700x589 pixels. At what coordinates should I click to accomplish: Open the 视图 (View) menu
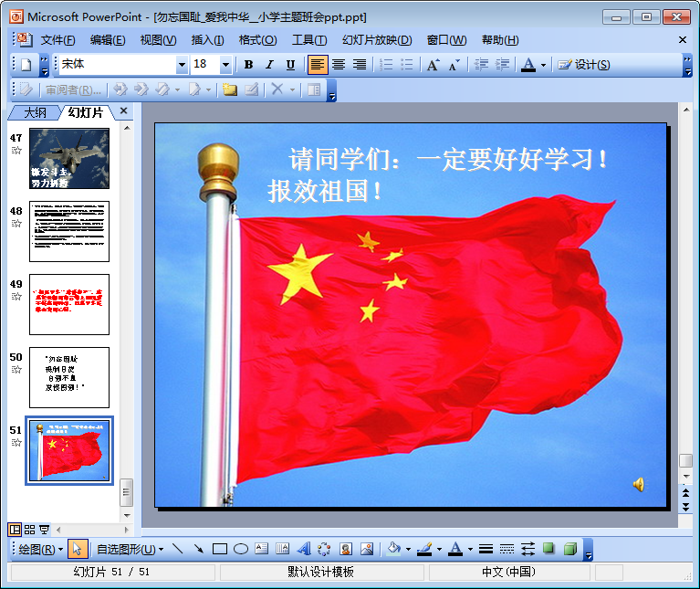point(158,40)
